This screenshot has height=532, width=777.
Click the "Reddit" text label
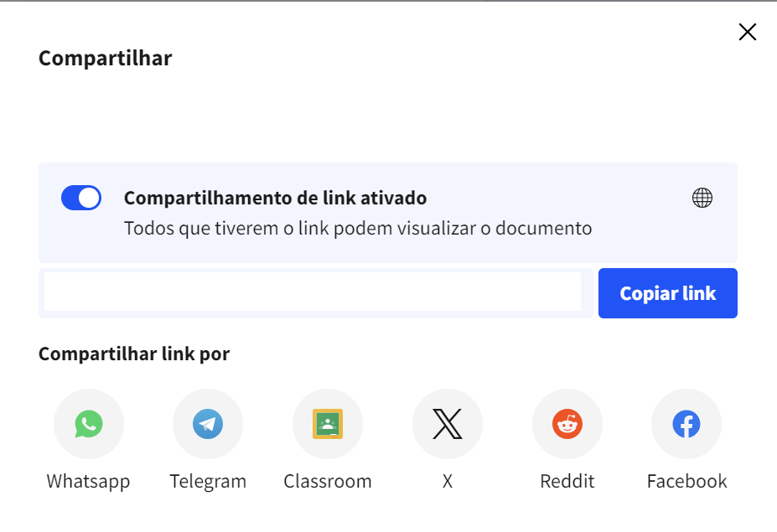pyautogui.click(x=567, y=482)
